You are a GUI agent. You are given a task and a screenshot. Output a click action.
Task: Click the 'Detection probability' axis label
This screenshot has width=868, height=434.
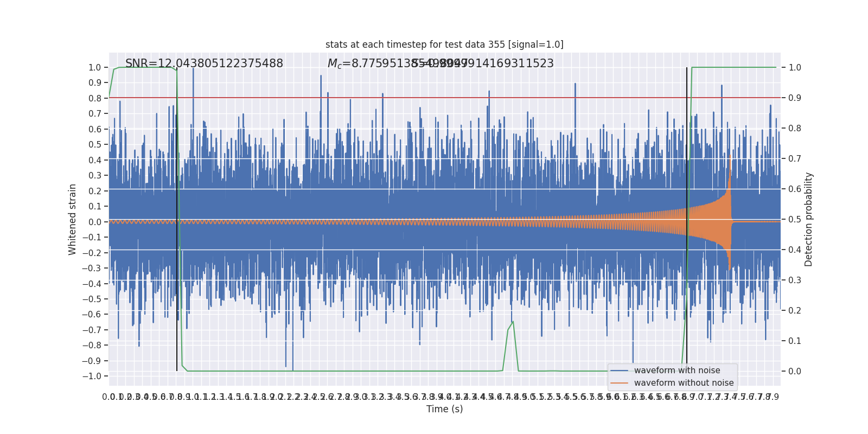[809, 219]
